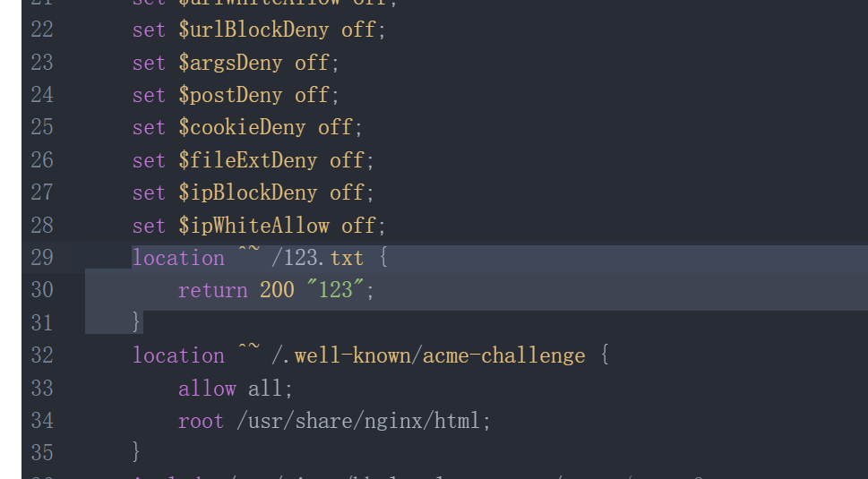868x479 pixels.
Task: Click the green "123" string literal
Action: pos(335,290)
